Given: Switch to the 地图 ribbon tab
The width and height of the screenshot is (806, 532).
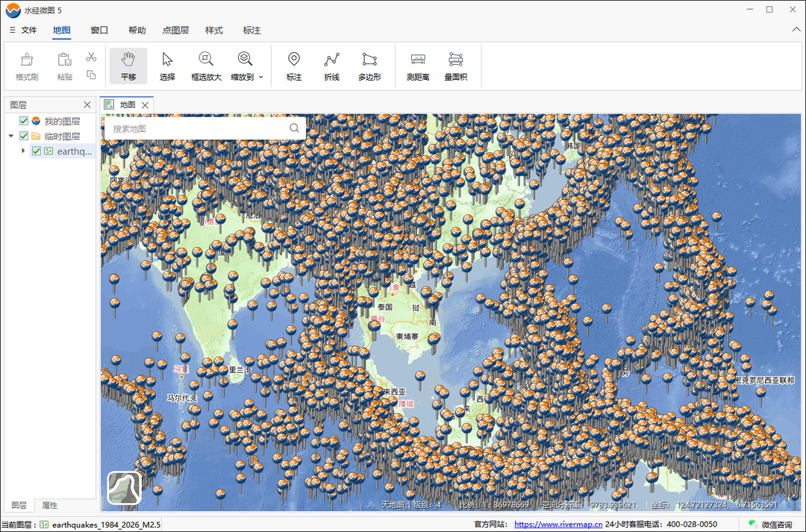Looking at the screenshot, I should click(62, 31).
